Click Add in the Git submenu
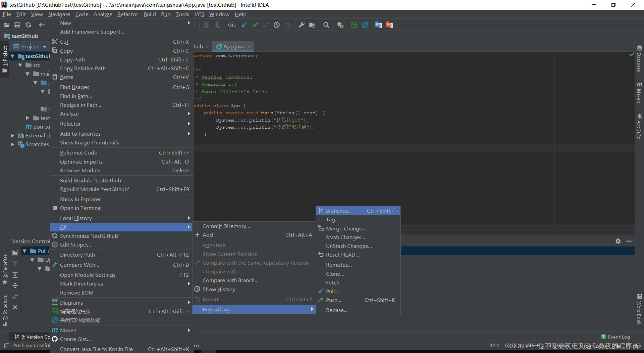 pyautogui.click(x=254, y=235)
